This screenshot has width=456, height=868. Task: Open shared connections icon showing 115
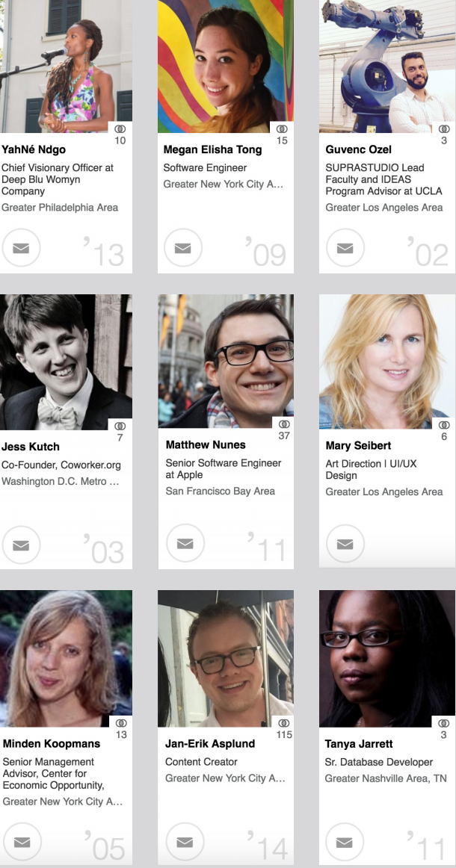point(284,723)
